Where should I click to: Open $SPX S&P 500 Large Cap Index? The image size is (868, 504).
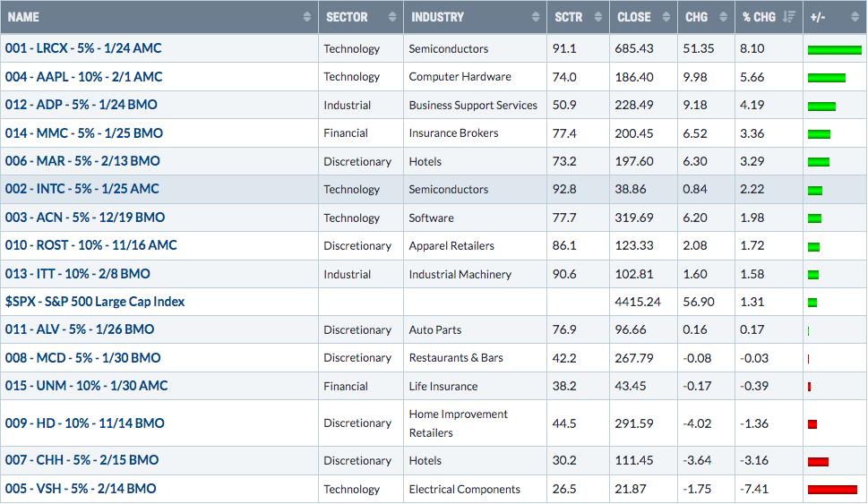tap(95, 302)
